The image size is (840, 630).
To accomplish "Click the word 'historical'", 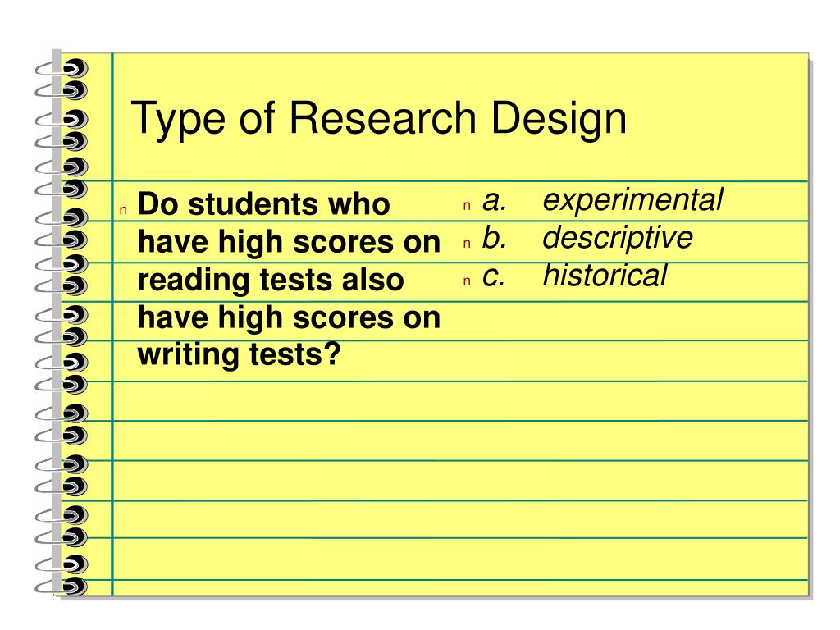I will 605,276.
